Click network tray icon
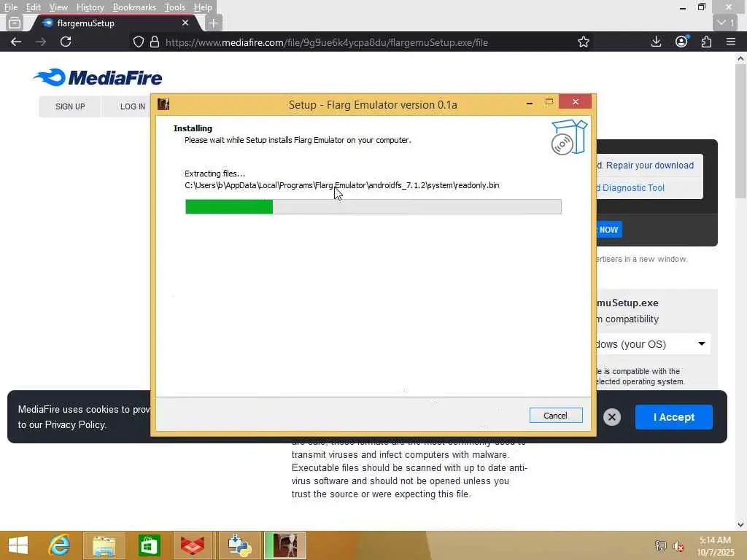Image resolution: width=747 pixels, height=560 pixels. (x=660, y=545)
